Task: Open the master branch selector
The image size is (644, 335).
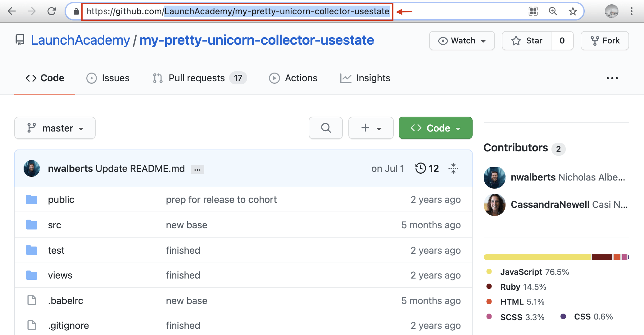Action: (x=55, y=128)
